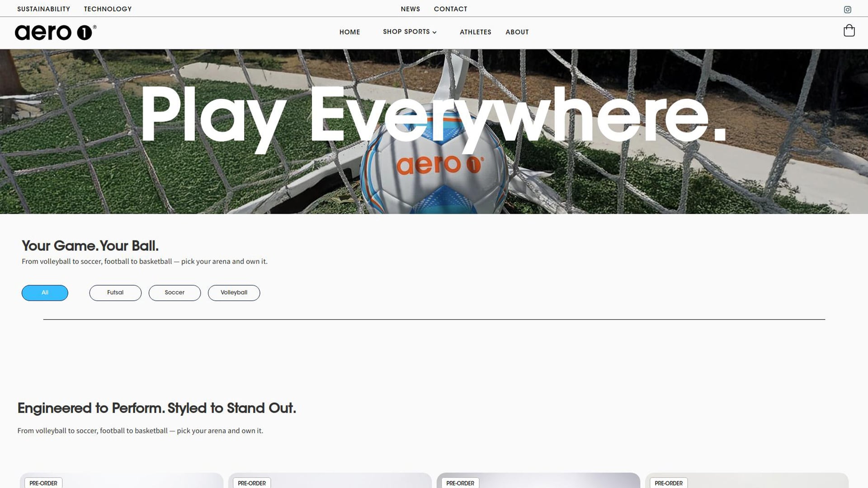Visit the Sustainability link

(x=43, y=9)
